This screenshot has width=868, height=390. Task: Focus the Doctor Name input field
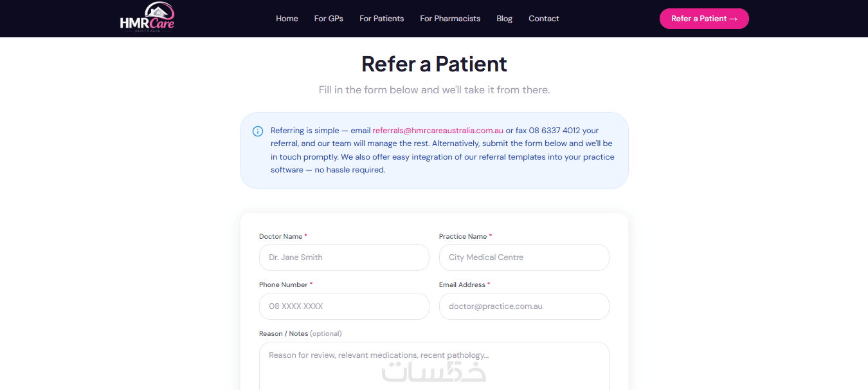point(344,257)
